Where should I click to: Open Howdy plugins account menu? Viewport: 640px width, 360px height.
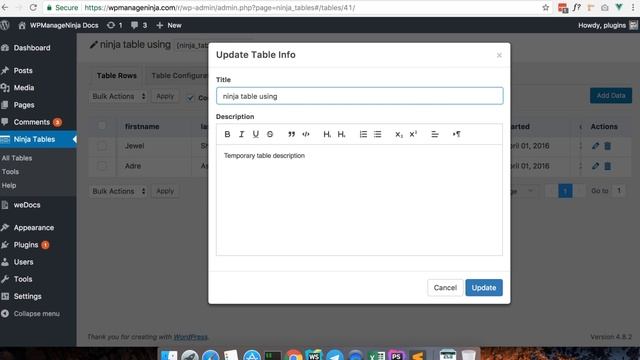click(607, 25)
